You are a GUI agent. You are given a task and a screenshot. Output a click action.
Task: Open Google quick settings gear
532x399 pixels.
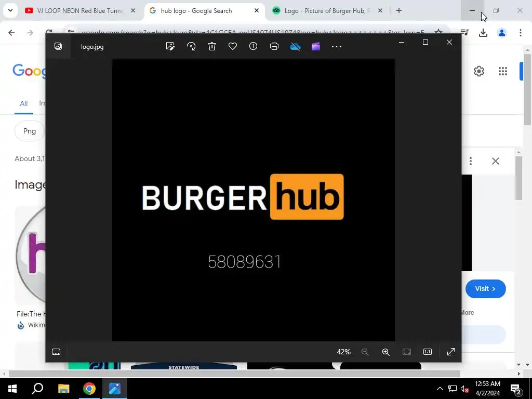point(479,71)
